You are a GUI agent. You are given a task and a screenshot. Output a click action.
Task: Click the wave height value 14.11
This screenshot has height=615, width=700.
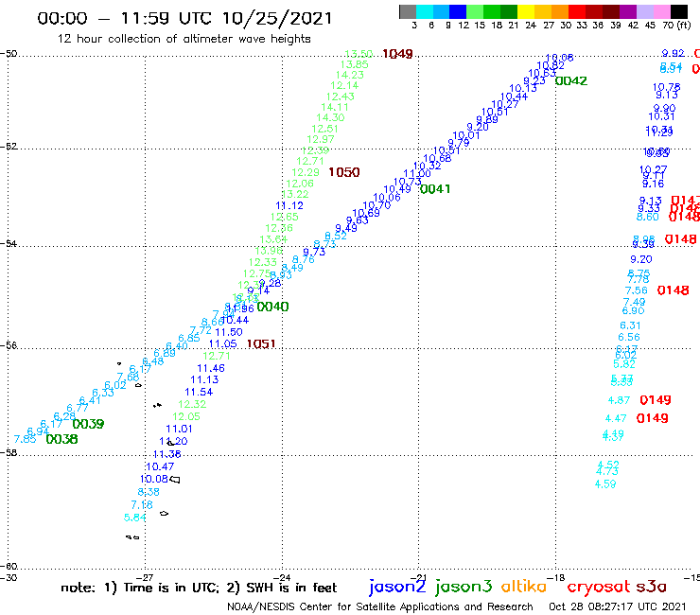click(335, 107)
